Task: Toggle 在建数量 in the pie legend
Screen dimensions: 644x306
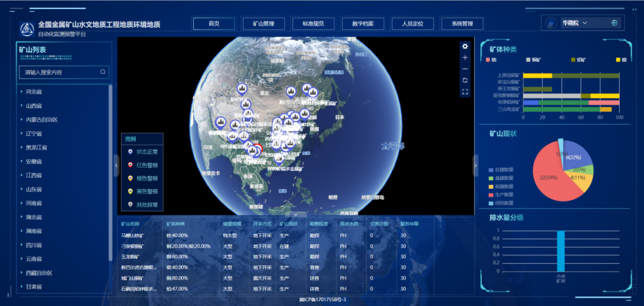Action: 501,169
